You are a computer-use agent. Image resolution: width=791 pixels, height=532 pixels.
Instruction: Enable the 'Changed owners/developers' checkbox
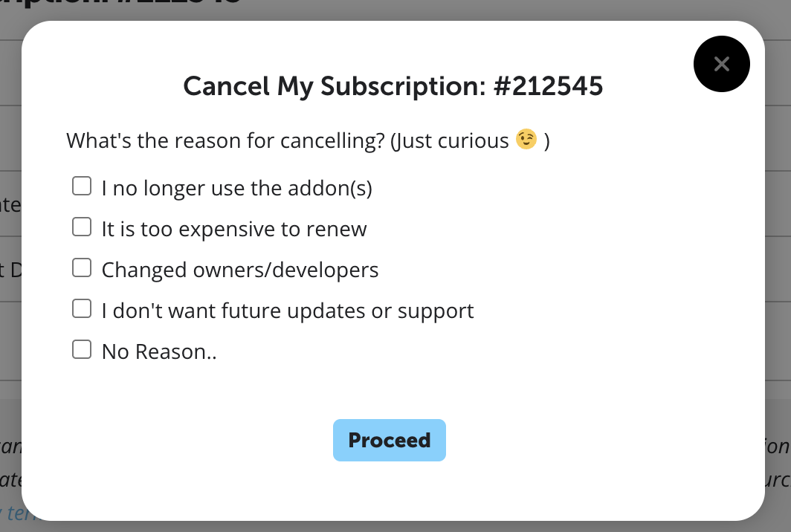click(x=82, y=268)
